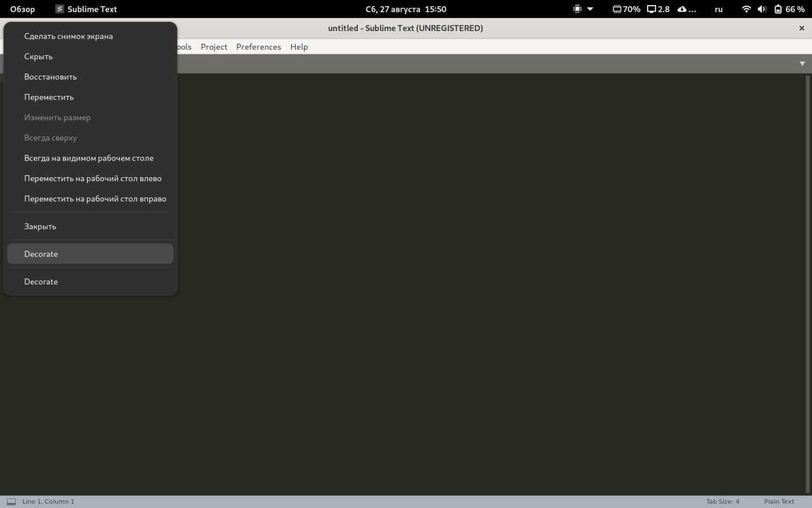Viewport: 812px width, 508px height.
Task: Open the Project menu in Sublime Text
Action: click(214, 47)
